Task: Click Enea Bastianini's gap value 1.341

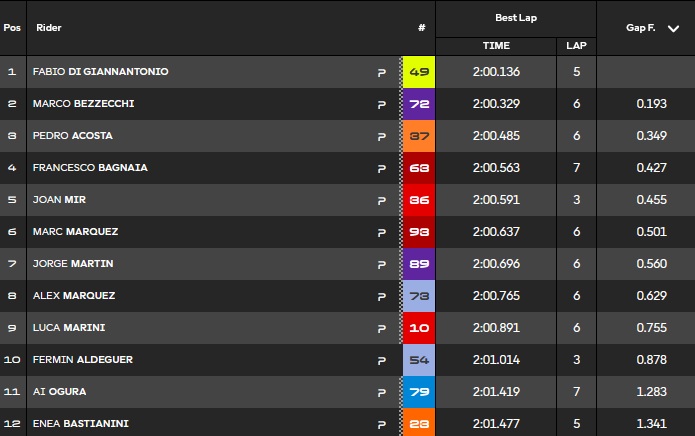Action: [x=651, y=424]
